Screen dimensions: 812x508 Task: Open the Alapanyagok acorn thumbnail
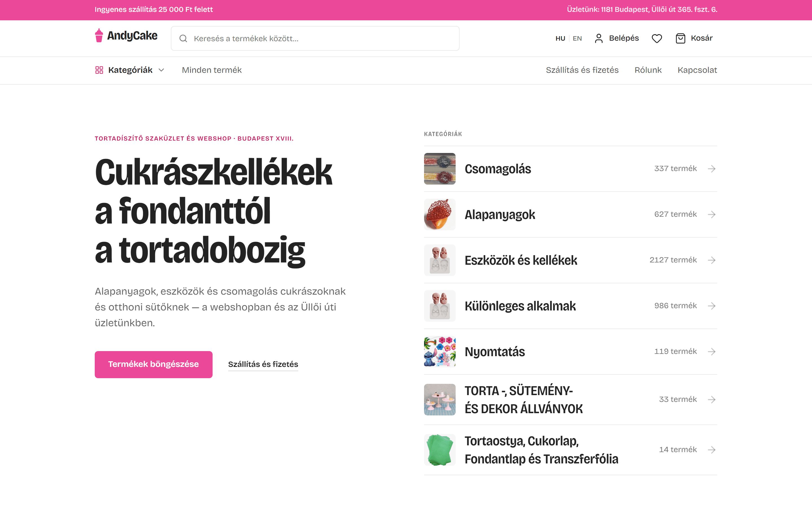pos(440,214)
